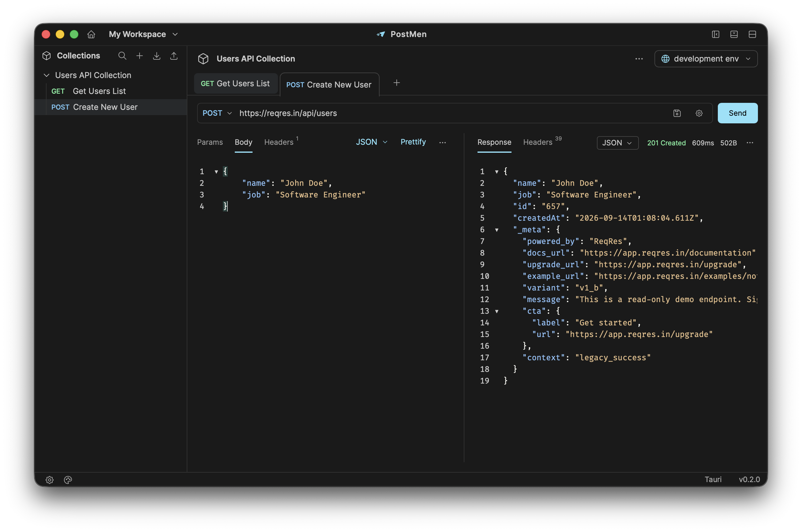Fold response root object at line 1
This screenshot has height=532, width=802.
tap(496, 172)
